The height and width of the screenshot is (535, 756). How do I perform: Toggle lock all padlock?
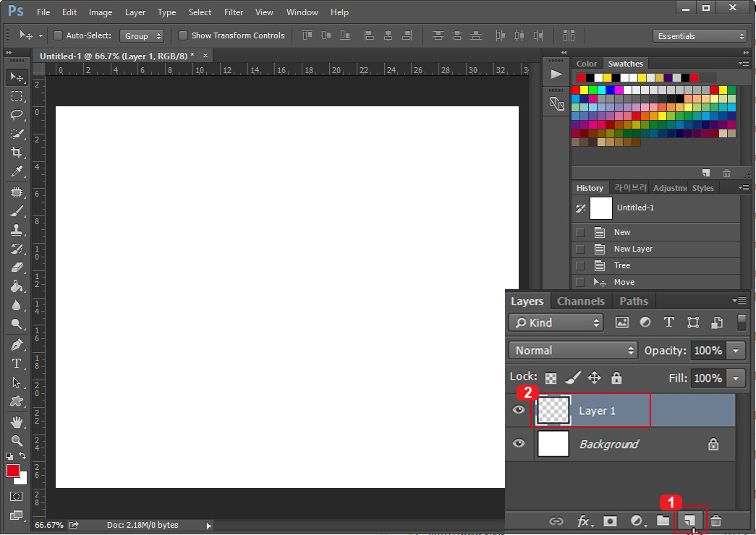tap(616, 377)
